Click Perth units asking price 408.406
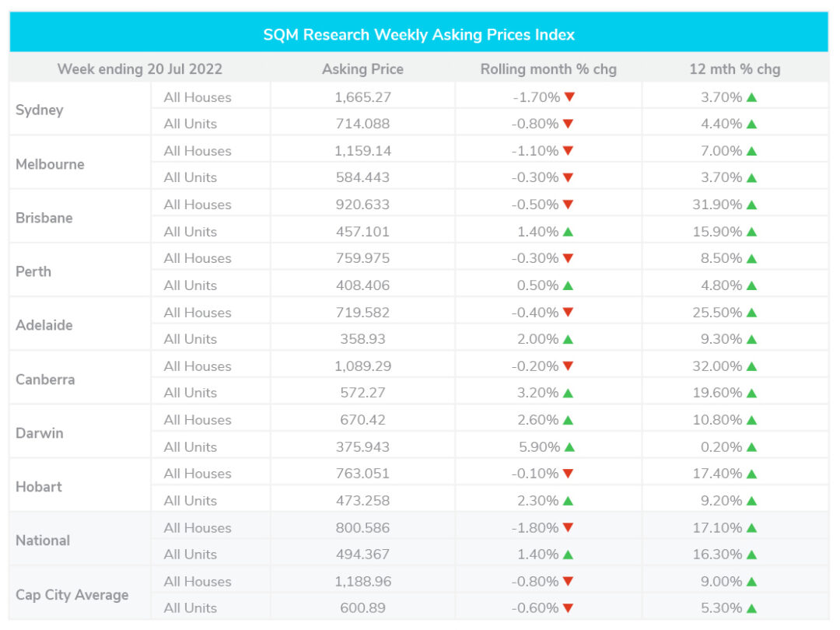Viewport: 840px width, 630px height. 362,285
